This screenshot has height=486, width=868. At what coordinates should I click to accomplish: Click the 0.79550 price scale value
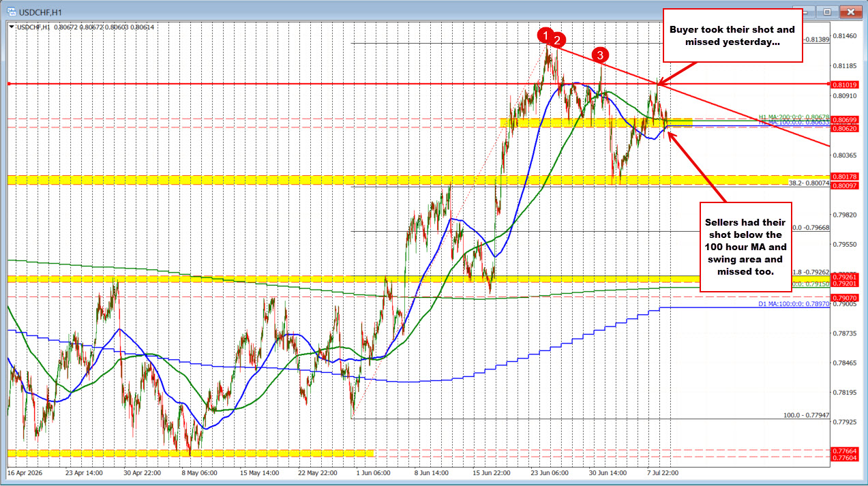[844, 244]
